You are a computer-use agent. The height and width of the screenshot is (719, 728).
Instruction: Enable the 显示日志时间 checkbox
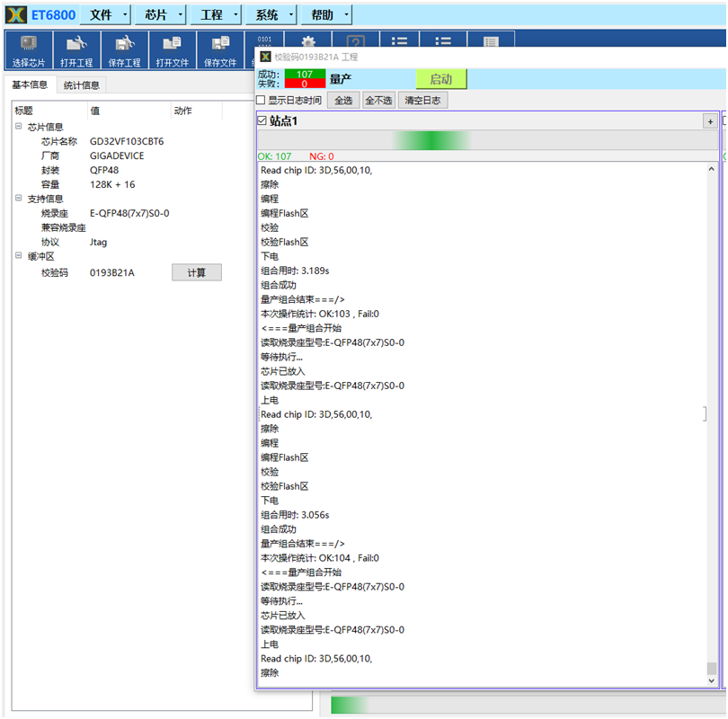(x=262, y=101)
